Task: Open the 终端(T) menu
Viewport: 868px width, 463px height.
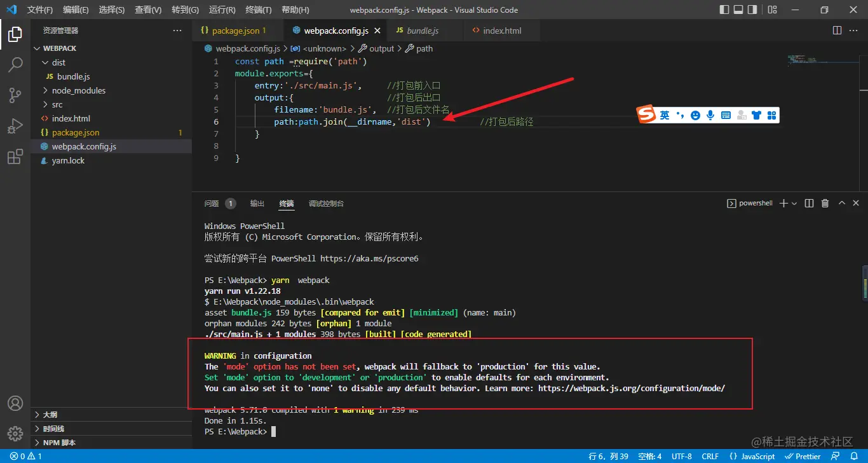Action: pyautogui.click(x=259, y=10)
